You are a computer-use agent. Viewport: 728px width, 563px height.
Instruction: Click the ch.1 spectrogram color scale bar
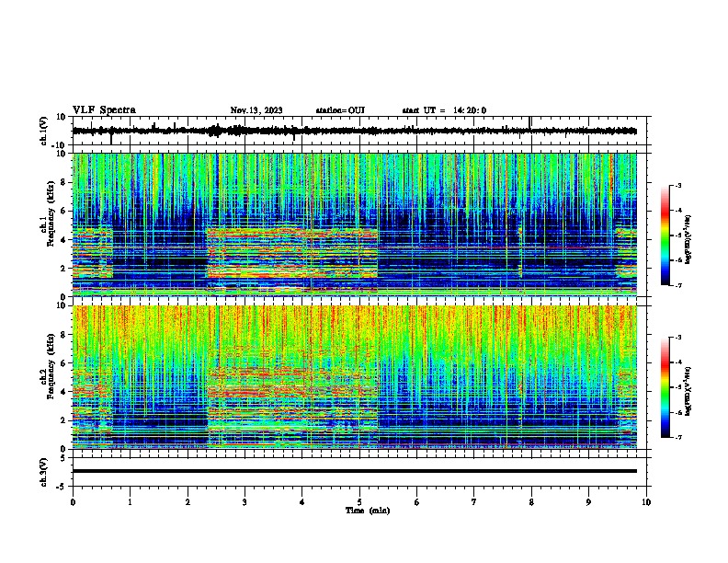pos(665,236)
